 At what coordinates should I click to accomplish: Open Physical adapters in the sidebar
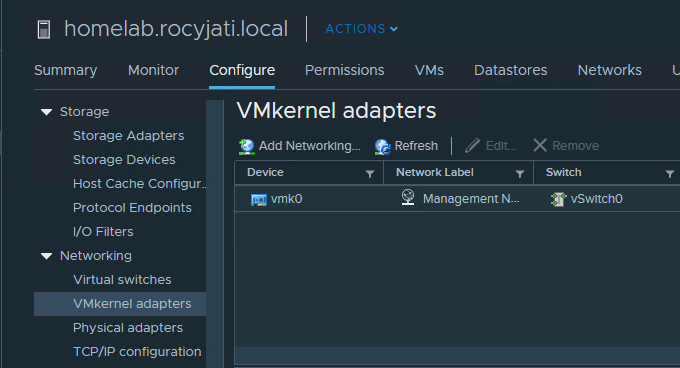click(x=128, y=328)
